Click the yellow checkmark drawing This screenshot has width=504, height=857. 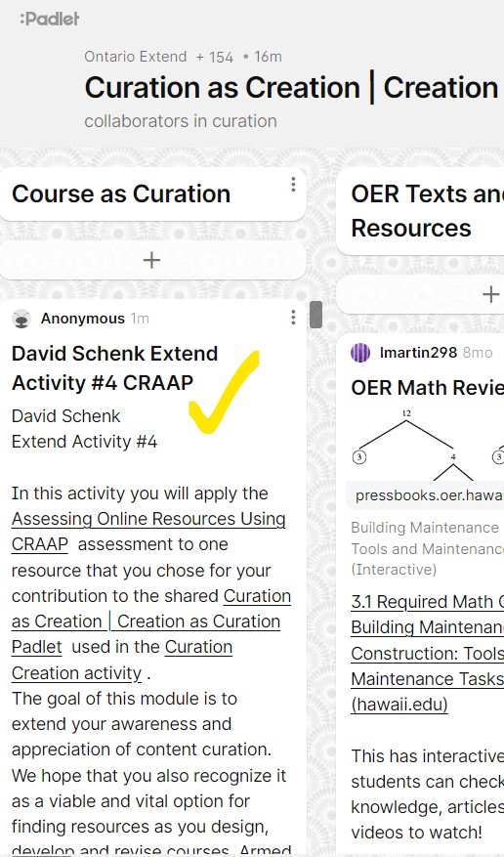pyautogui.click(x=224, y=393)
